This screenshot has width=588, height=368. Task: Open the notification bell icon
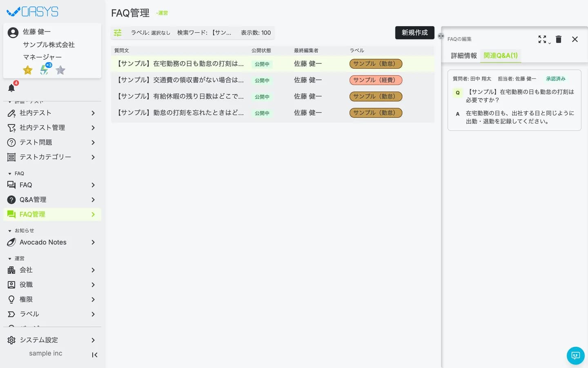11,88
